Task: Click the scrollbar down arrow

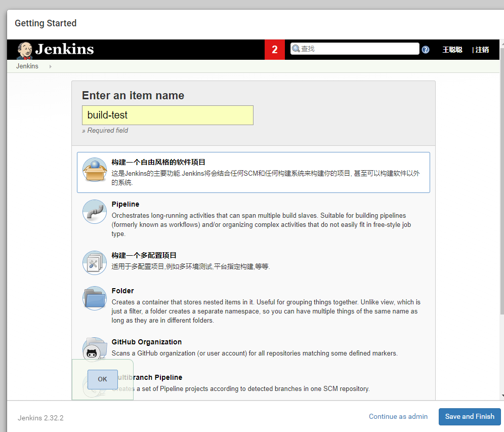Action: pyautogui.click(x=502, y=396)
